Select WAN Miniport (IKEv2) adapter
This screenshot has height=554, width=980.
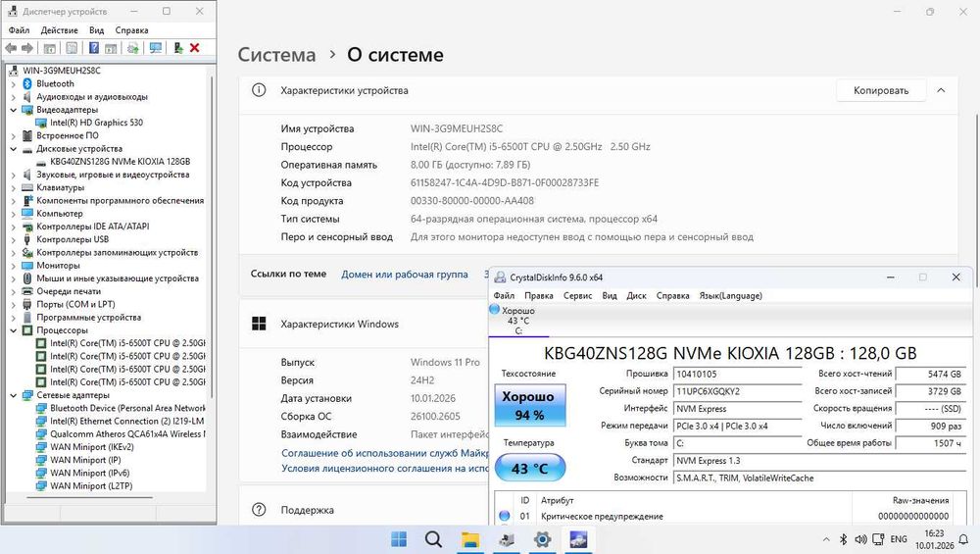click(92, 447)
